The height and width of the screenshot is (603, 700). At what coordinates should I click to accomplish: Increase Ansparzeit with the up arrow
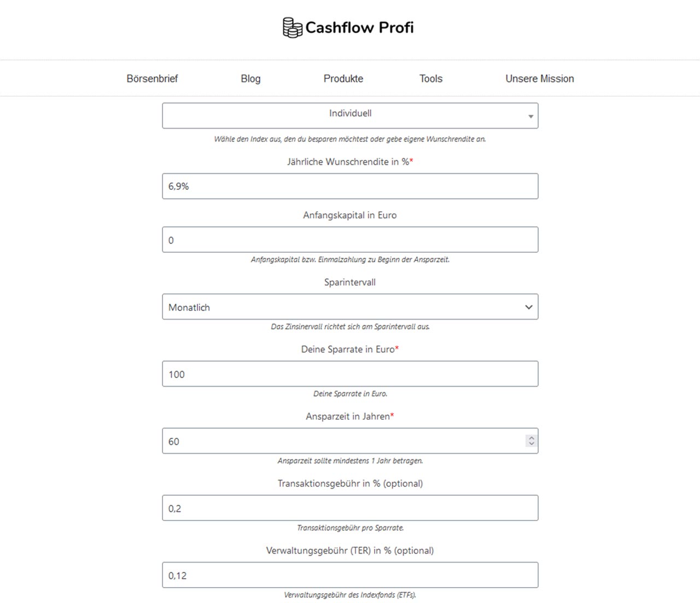(531, 438)
